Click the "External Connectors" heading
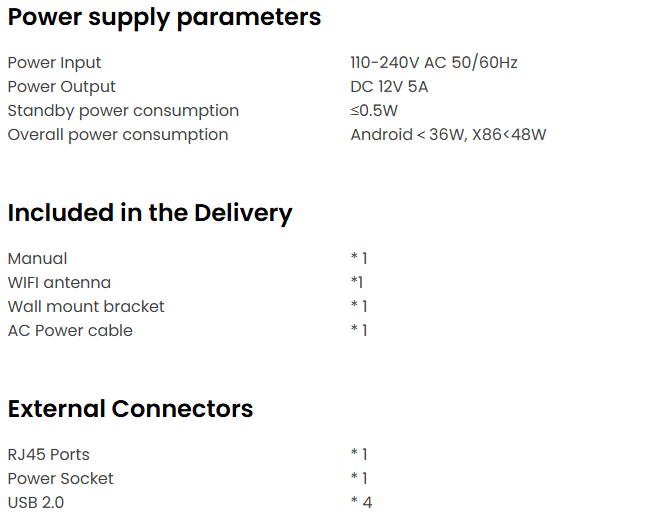 [x=130, y=409]
